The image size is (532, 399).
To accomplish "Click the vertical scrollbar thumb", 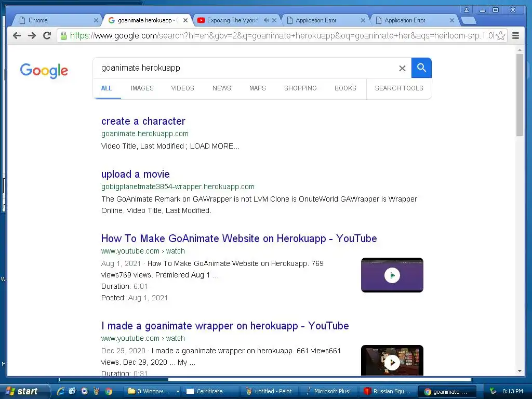I will pos(520,95).
